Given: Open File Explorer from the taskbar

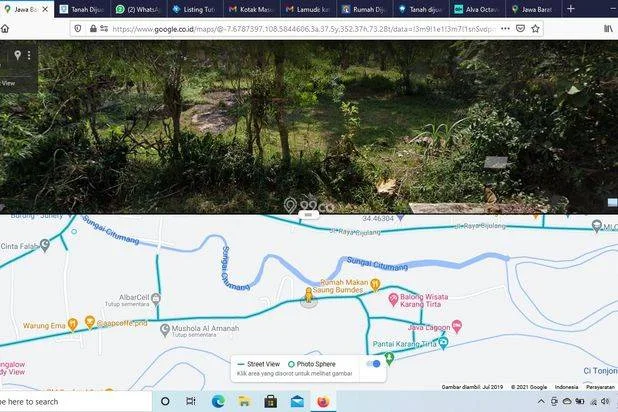Looking at the screenshot, I should pos(244,401).
